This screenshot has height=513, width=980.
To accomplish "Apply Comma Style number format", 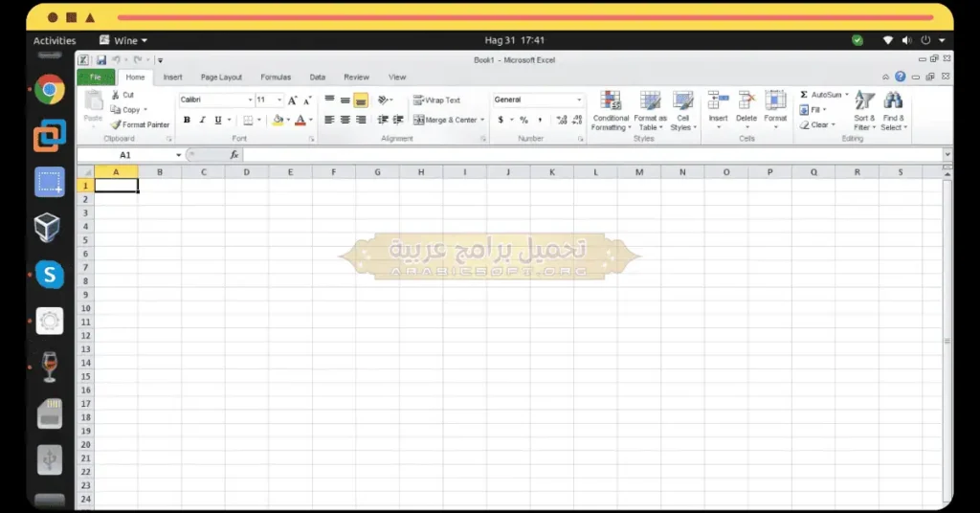I will 540,120.
